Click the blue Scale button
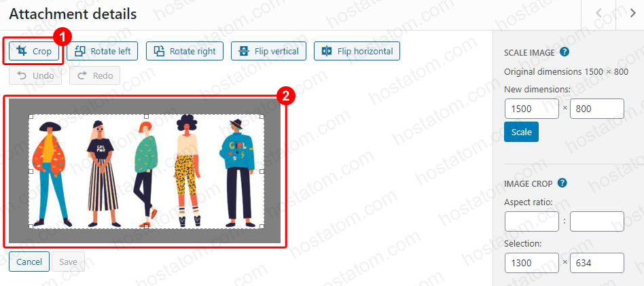The height and width of the screenshot is (286, 644). tap(521, 132)
